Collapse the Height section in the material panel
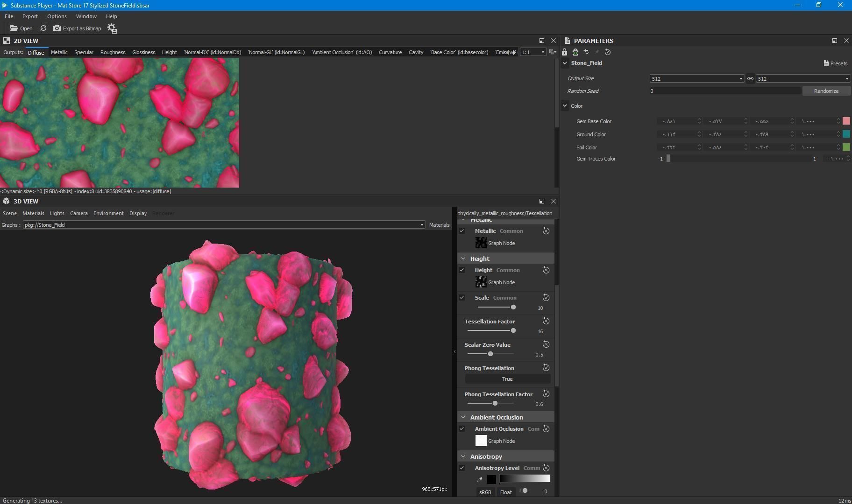Viewport: 852px width, 504px height. click(463, 259)
